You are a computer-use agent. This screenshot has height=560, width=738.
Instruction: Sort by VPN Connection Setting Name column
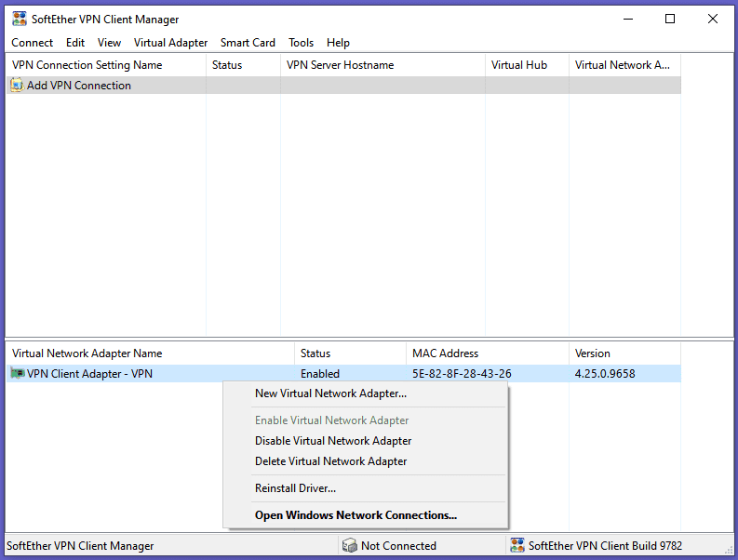[x=106, y=65]
